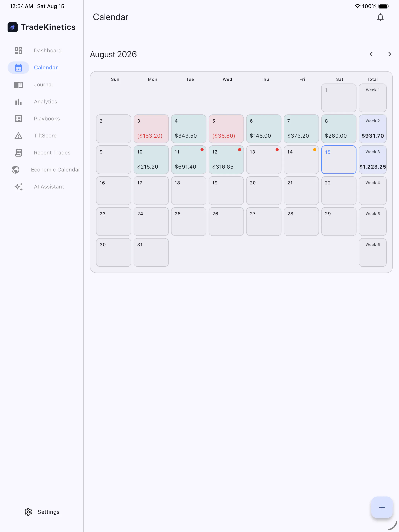Select August 17 day cell
The image size is (399, 532).
[x=151, y=191]
